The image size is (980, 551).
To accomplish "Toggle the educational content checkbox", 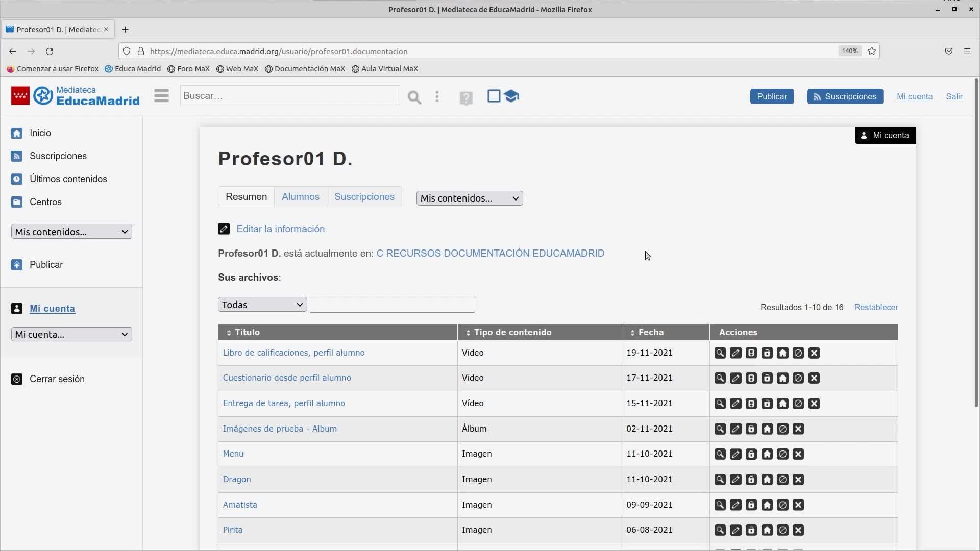I will point(494,96).
